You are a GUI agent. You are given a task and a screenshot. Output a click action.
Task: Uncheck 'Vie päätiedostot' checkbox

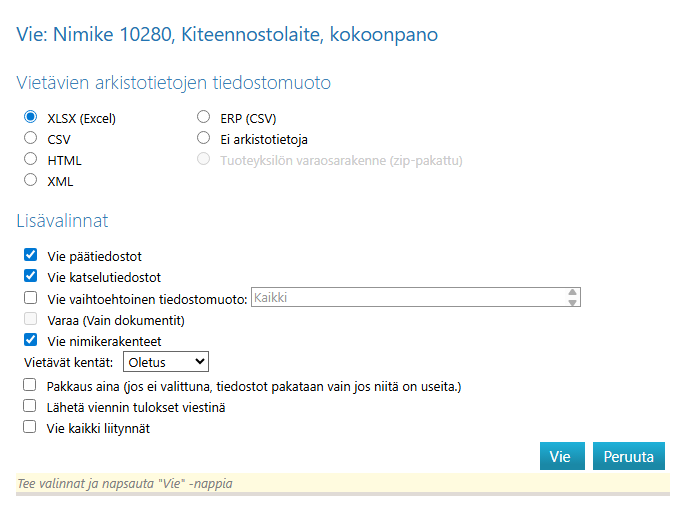pyautogui.click(x=30, y=256)
